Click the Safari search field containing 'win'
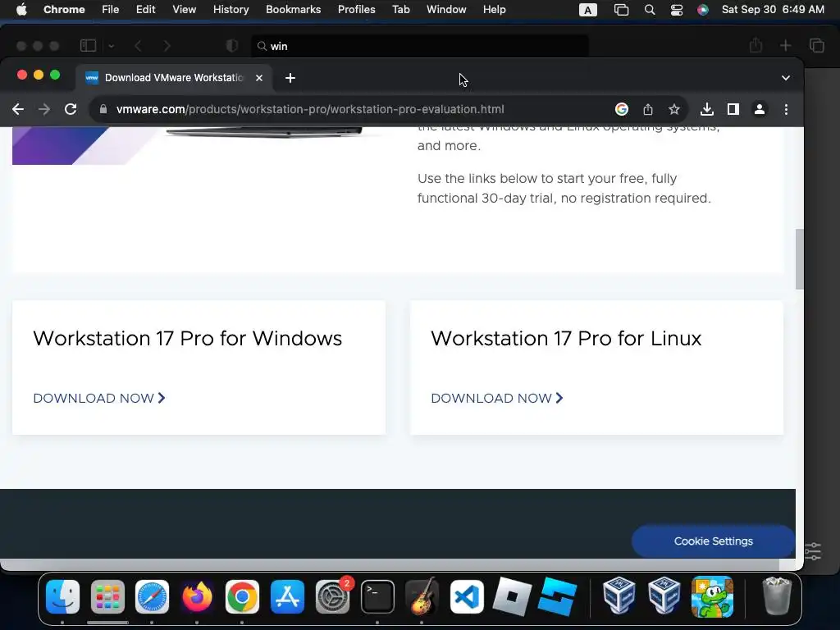This screenshot has height=630, width=840. pyautogui.click(x=420, y=46)
